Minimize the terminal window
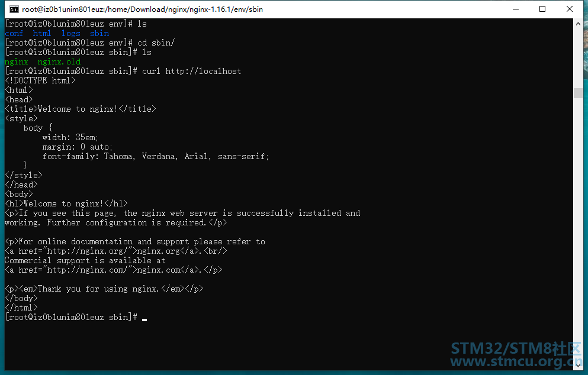The image size is (588, 375). point(516,9)
